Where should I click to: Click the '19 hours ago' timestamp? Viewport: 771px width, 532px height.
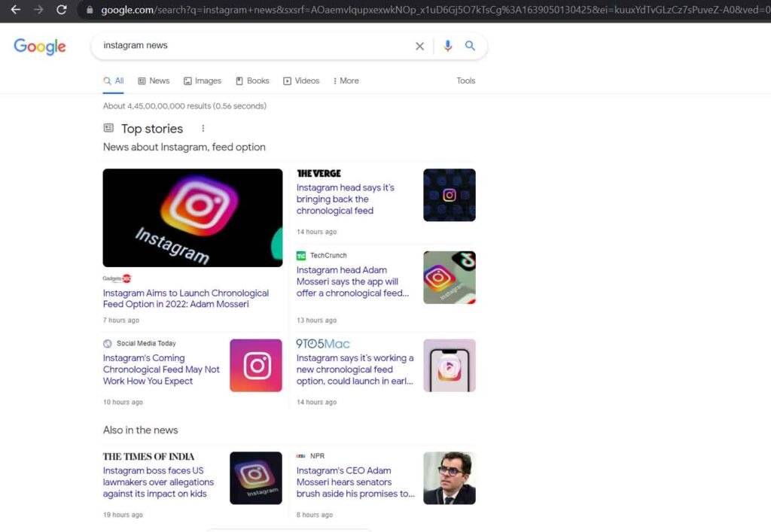click(x=123, y=515)
